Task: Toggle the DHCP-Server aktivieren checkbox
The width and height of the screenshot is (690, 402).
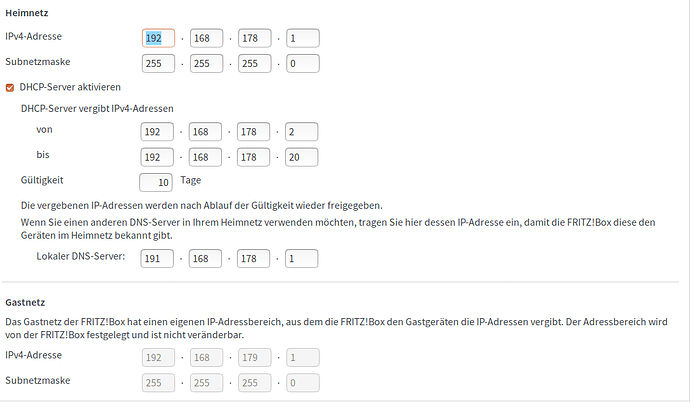Action: pyautogui.click(x=11, y=87)
